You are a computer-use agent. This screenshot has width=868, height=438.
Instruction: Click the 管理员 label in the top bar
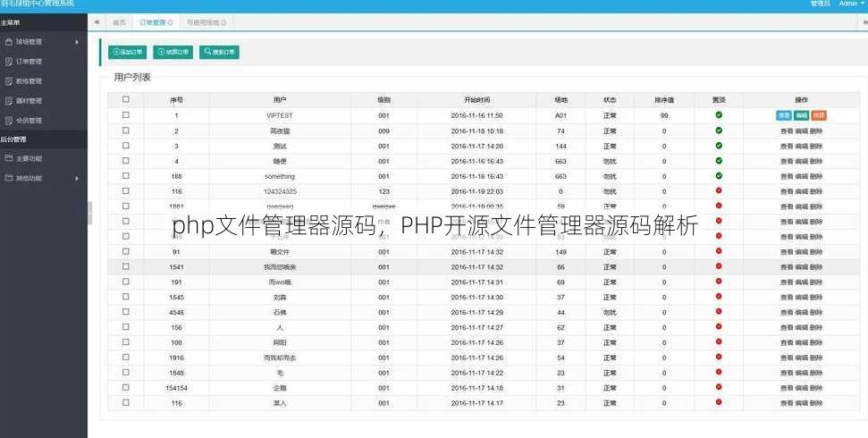820,4
